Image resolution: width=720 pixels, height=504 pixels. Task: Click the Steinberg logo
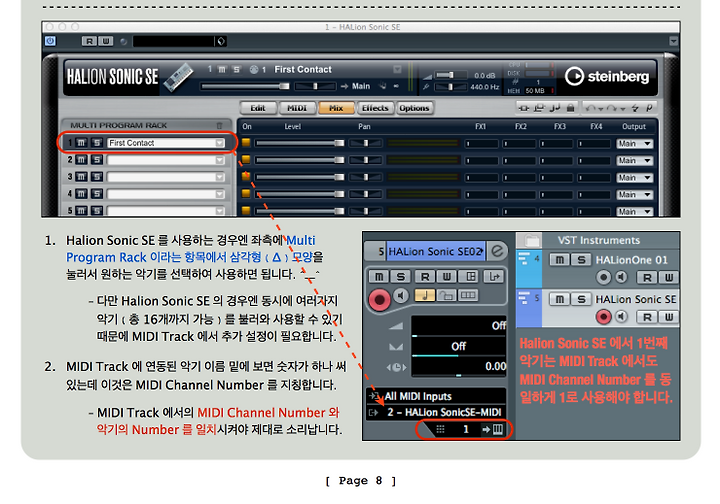[607, 76]
